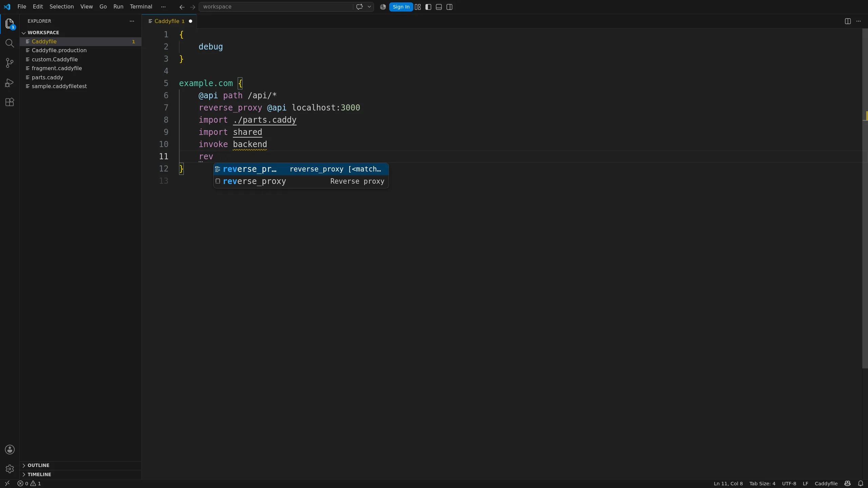Show errors and warnings in status bar
Image resolution: width=868 pixels, height=488 pixels.
[29, 484]
